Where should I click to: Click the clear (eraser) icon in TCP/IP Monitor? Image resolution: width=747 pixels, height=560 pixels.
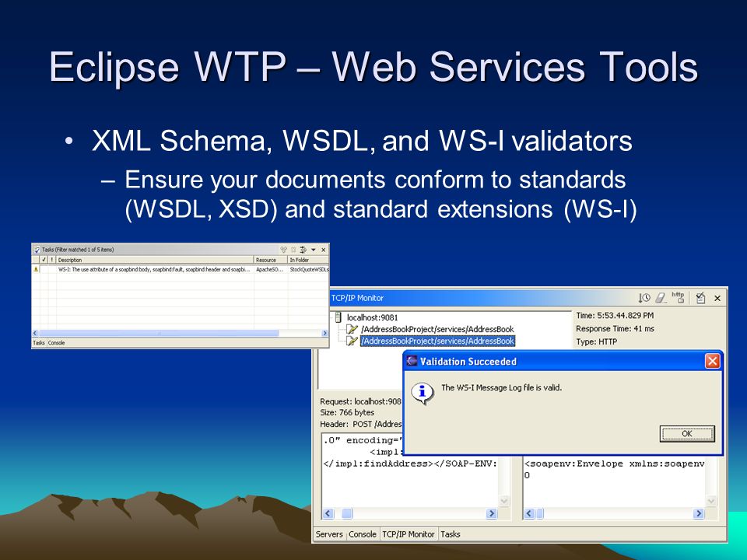pyautogui.click(x=661, y=298)
